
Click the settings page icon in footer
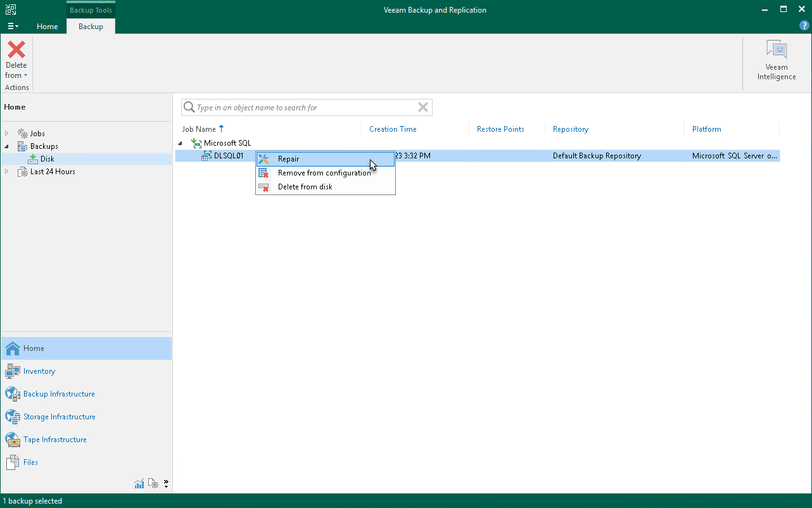(153, 484)
